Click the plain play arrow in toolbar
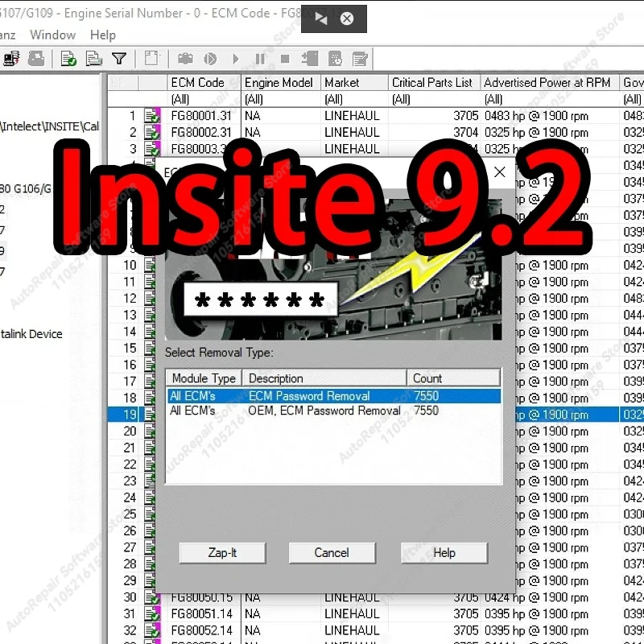Image resolution: width=644 pixels, height=644 pixels. tap(235, 59)
